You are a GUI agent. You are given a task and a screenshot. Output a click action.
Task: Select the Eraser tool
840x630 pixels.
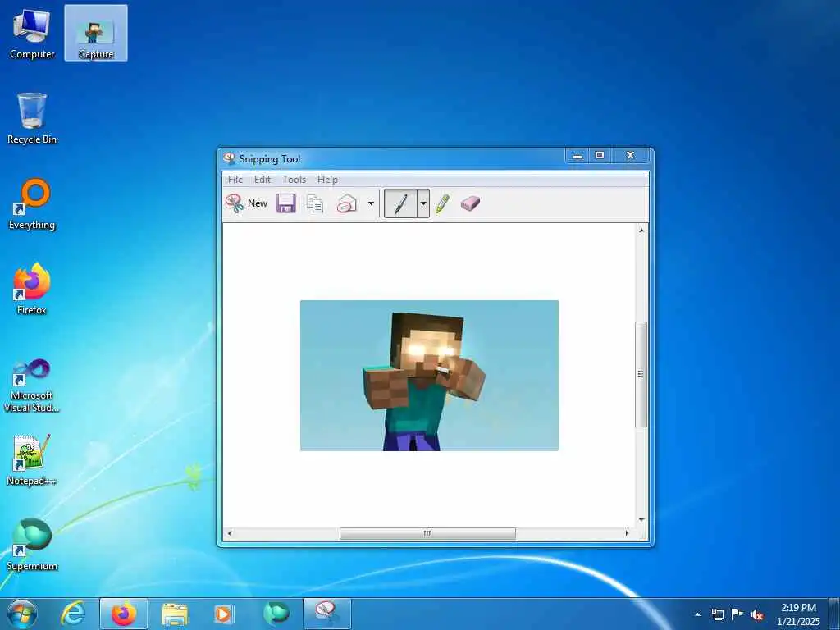point(470,203)
